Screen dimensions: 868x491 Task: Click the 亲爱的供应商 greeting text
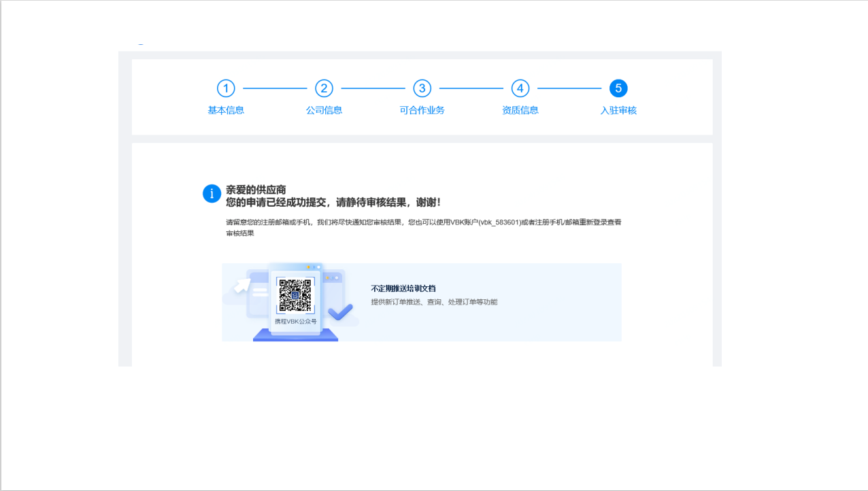[x=256, y=190]
